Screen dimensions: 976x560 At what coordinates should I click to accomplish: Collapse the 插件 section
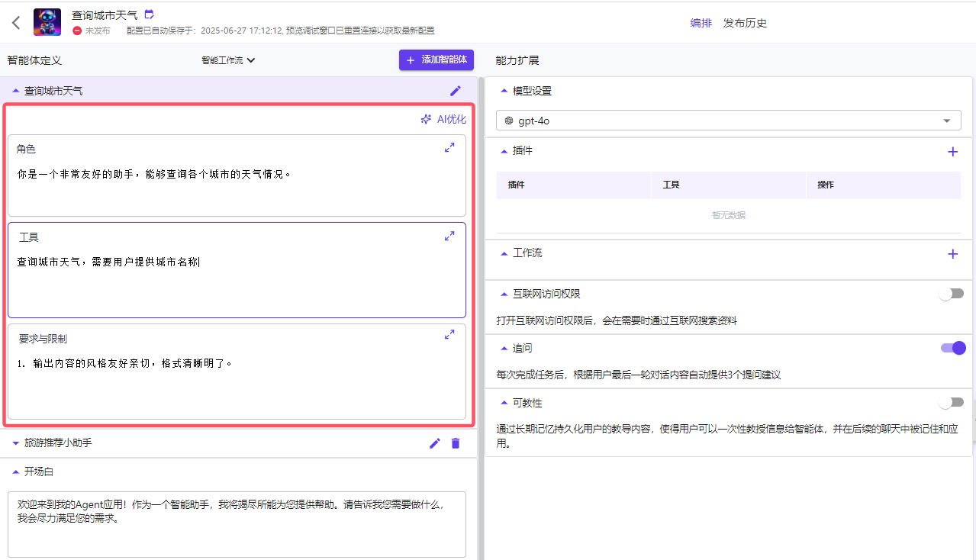click(504, 151)
